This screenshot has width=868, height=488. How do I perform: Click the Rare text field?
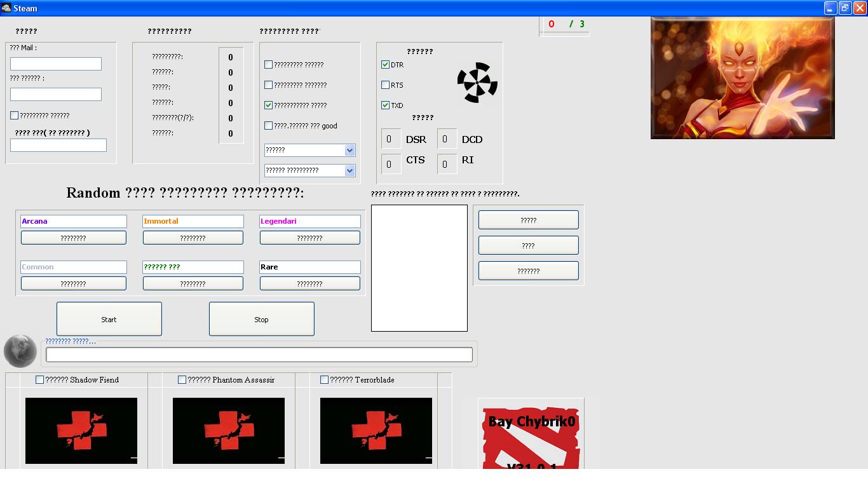point(310,267)
